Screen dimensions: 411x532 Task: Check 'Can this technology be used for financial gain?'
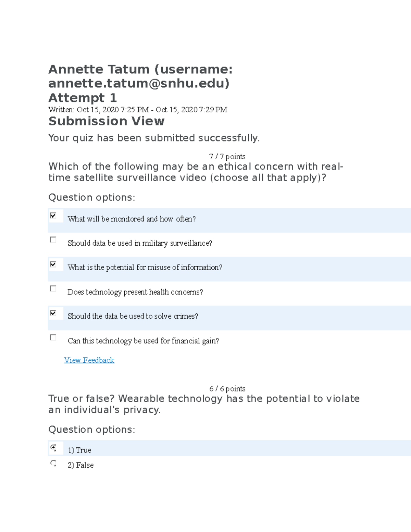[53, 337]
